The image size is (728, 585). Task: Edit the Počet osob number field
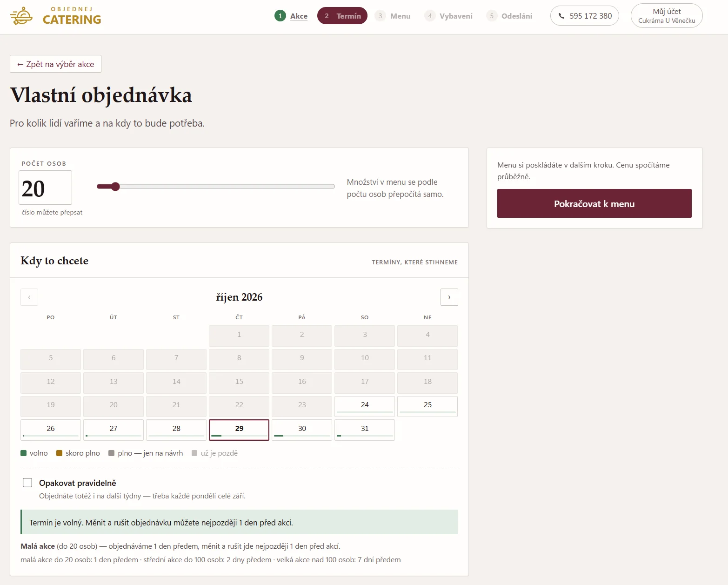click(45, 188)
